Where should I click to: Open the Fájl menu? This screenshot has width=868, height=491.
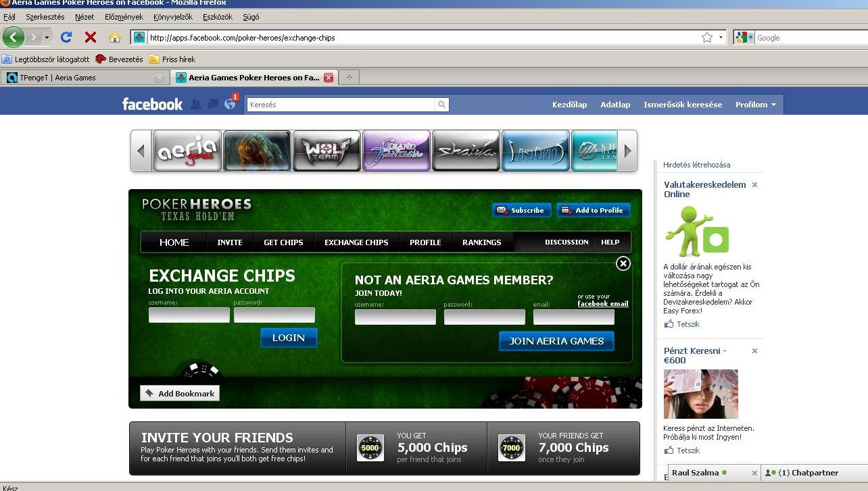pyautogui.click(x=9, y=17)
